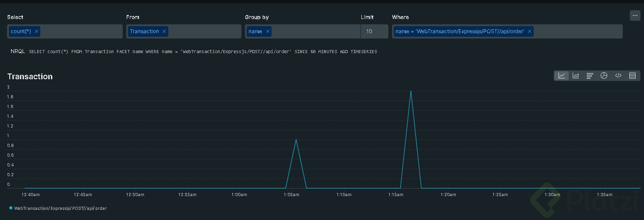Click inside the Where filter field
Image resolution: width=644 pixels, height=220 pixels.
(576, 31)
